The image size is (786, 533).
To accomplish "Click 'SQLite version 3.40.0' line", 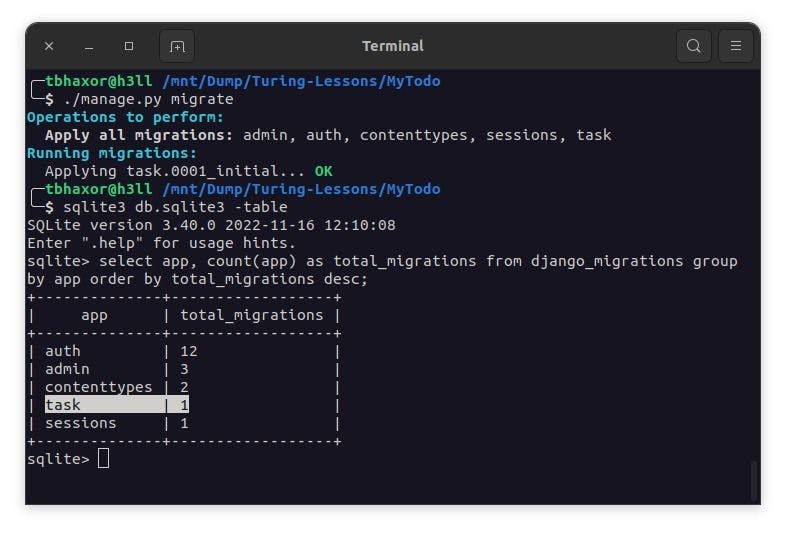I will [211, 225].
